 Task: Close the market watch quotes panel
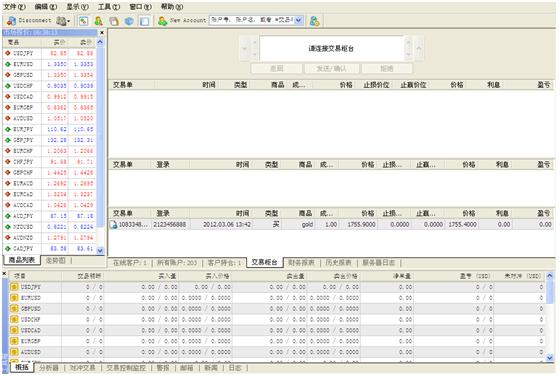click(102, 33)
